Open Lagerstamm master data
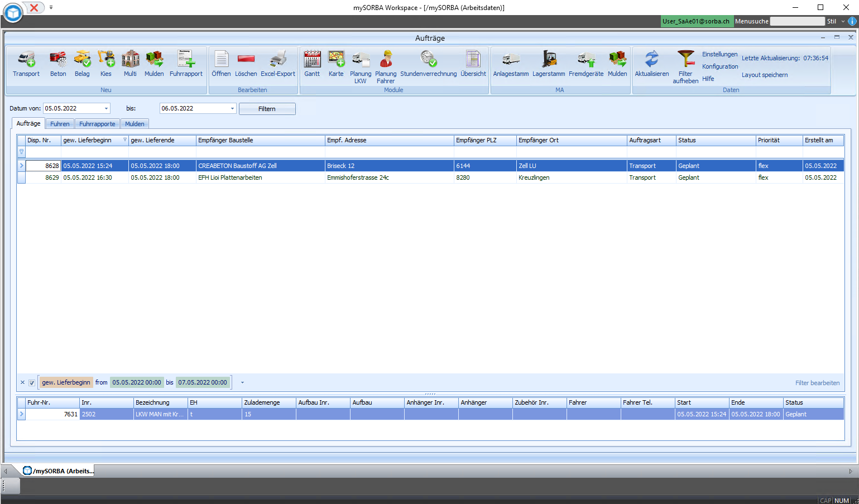Viewport: 859px width, 504px height. coord(549,64)
